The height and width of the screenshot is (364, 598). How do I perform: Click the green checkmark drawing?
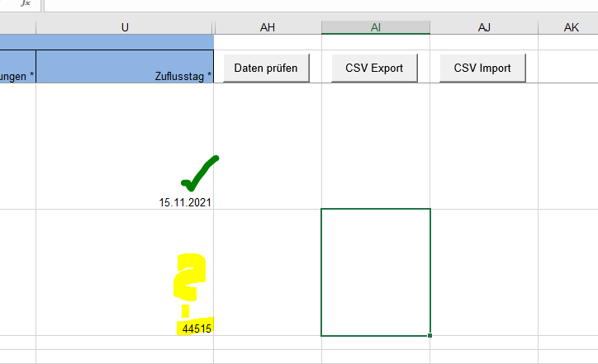199,173
